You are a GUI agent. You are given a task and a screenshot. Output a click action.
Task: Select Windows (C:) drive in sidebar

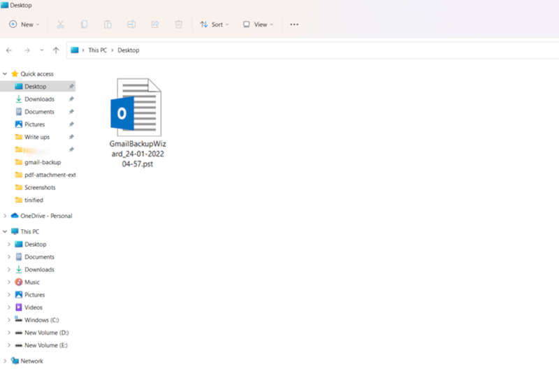[41, 320]
